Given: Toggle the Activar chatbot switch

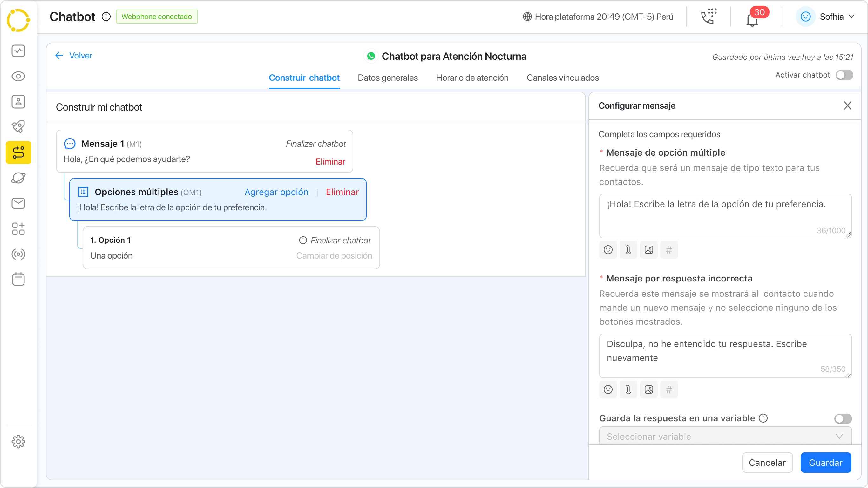Looking at the screenshot, I should click(844, 75).
